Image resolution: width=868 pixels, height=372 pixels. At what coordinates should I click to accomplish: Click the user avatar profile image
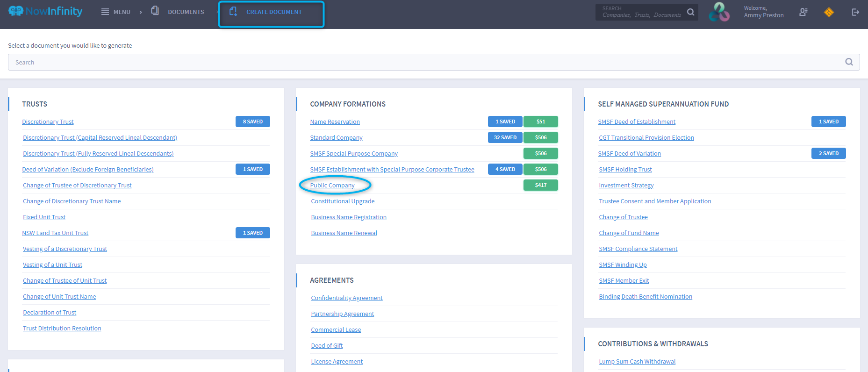[x=719, y=12]
